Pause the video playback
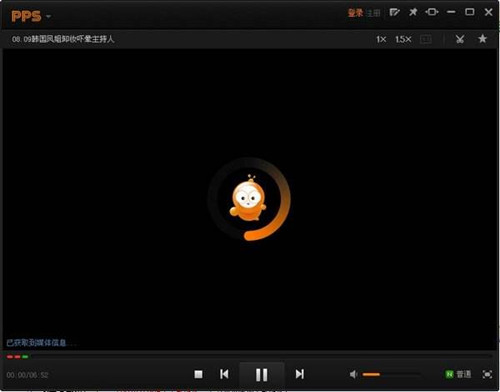500x392 pixels. tap(262, 375)
